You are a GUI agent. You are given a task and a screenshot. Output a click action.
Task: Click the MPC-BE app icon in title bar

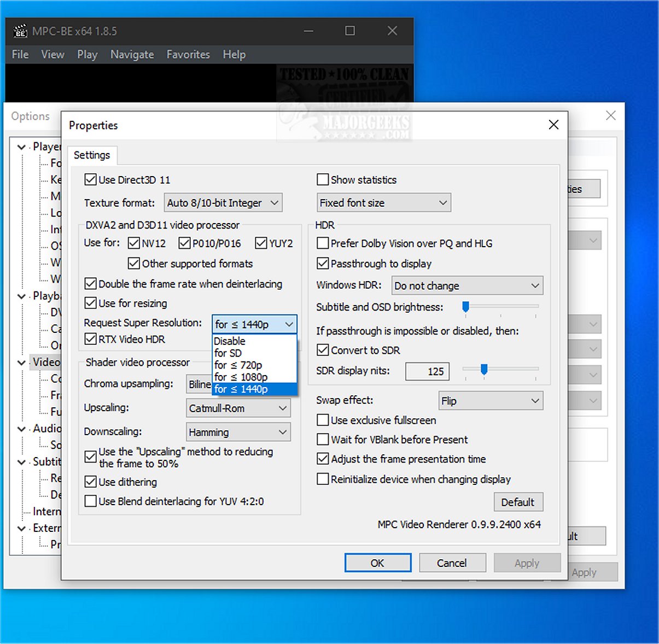point(20,31)
